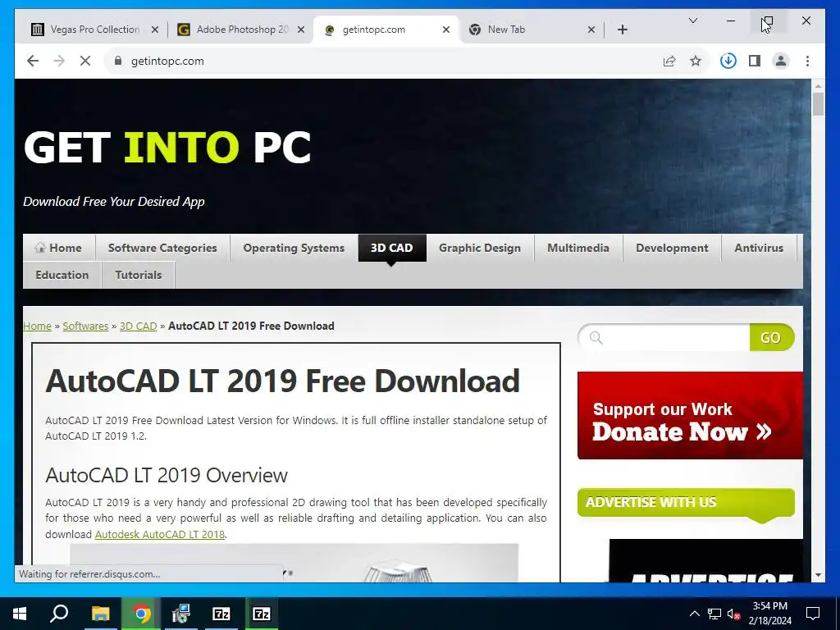The image size is (840, 630).
Task: Click the page vertical scrollbar thumb
Action: click(x=818, y=104)
